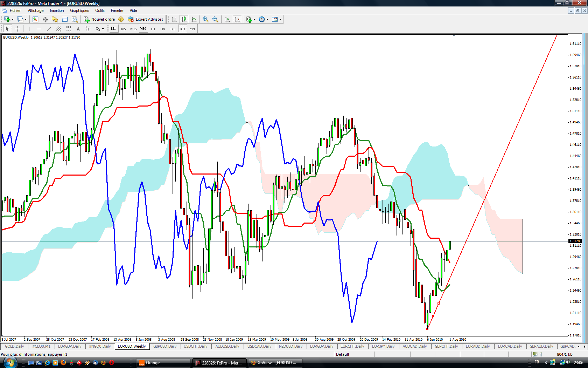
Task: Switch chart to line chart mode
Action: point(194,19)
